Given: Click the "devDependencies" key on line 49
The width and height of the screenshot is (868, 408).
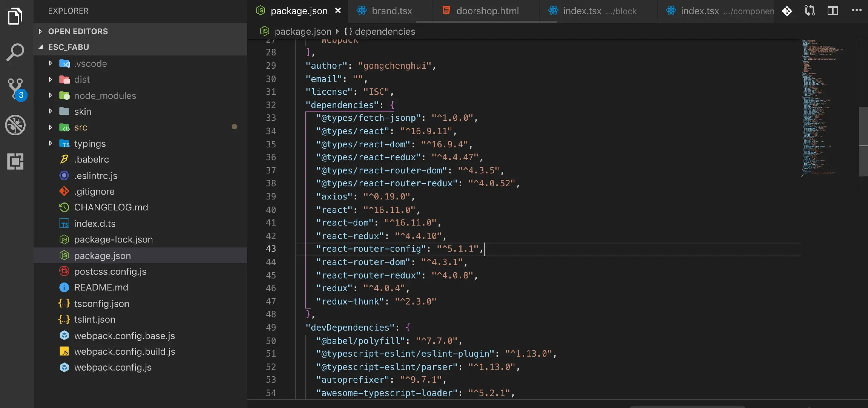Looking at the screenshot, I should [350, 328].
